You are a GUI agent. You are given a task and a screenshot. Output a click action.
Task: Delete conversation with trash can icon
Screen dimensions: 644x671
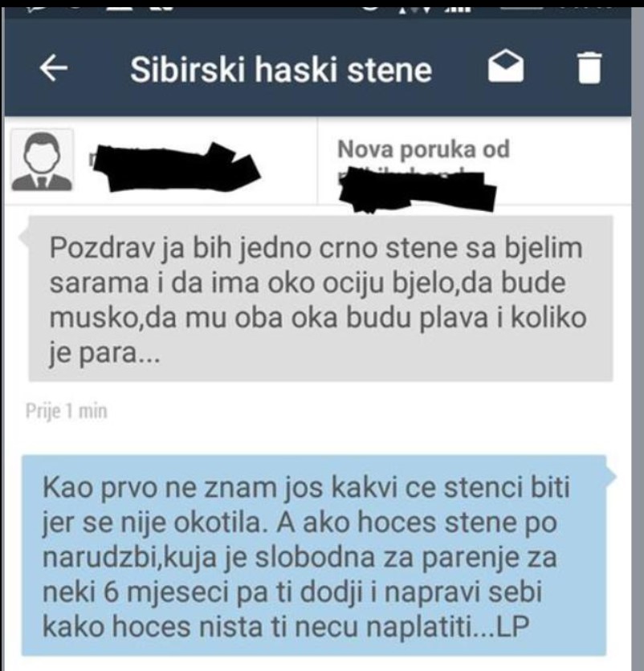589,67
